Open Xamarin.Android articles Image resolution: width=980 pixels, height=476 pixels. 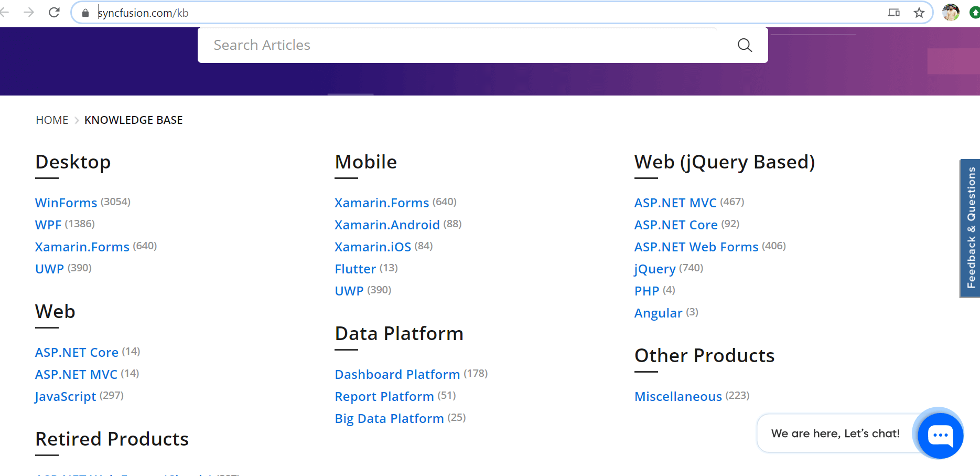click(387, 225)
